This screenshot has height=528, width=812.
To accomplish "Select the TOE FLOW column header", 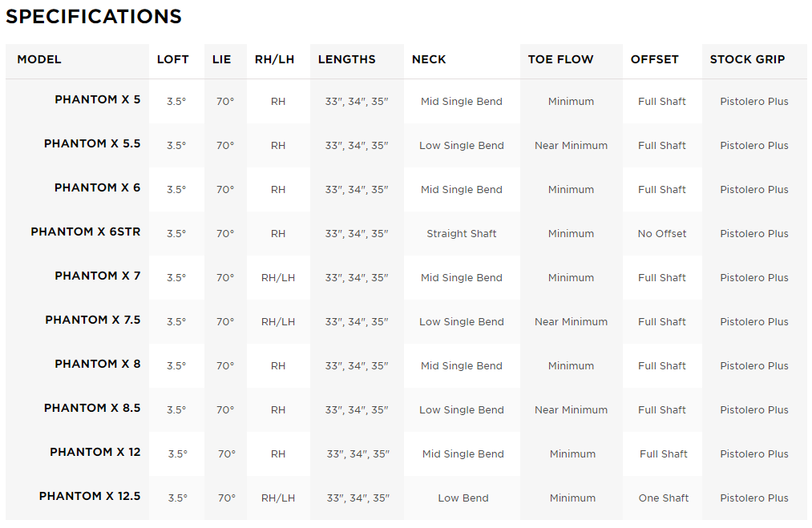I will click(561, 59).
